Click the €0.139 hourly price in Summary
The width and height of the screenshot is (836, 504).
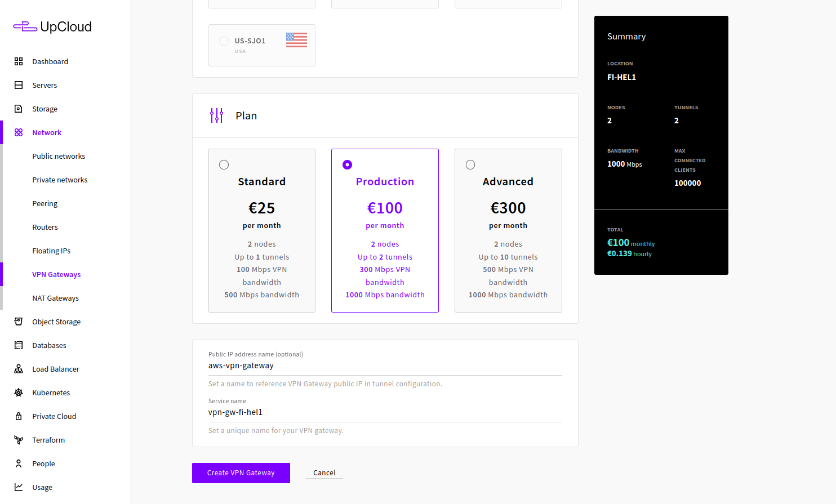tap(629, 254)
